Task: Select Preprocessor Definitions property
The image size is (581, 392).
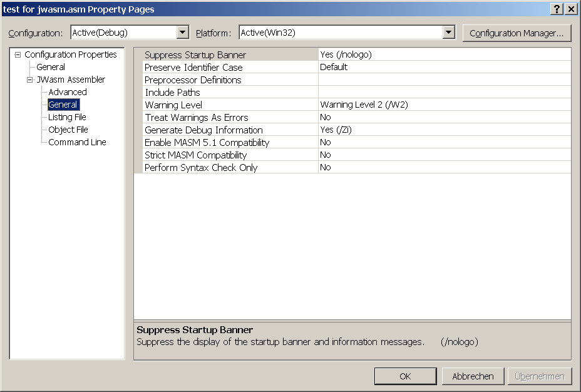Action: 231,80
